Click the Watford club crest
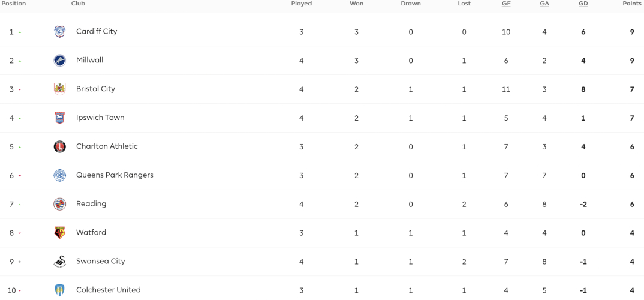Viewport: 644px width, 300px height. [x=59, y=233]
